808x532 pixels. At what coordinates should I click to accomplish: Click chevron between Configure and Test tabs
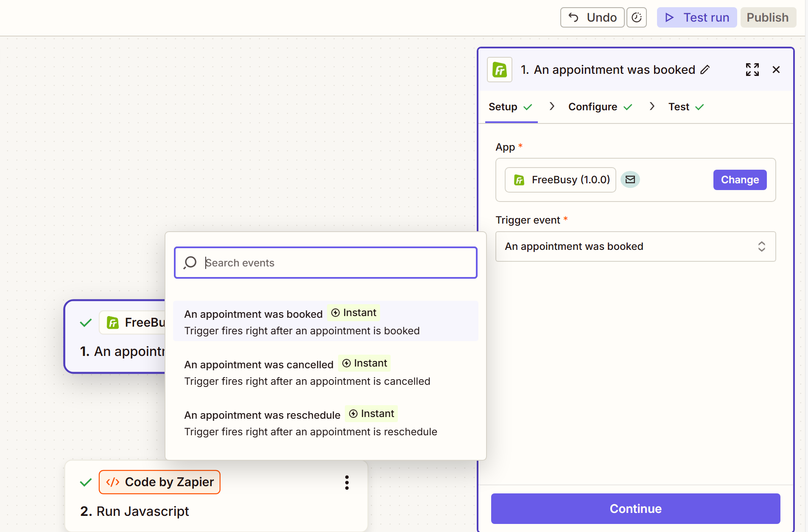pos(652,106)
